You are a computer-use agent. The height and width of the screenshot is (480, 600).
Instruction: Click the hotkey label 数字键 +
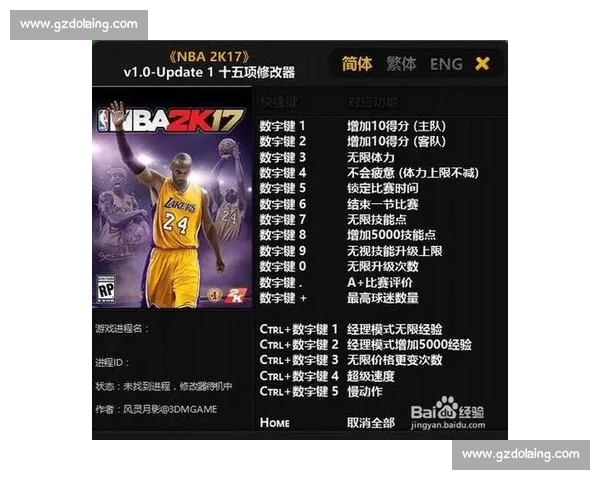pyautogui.click(x=283, y=297)
